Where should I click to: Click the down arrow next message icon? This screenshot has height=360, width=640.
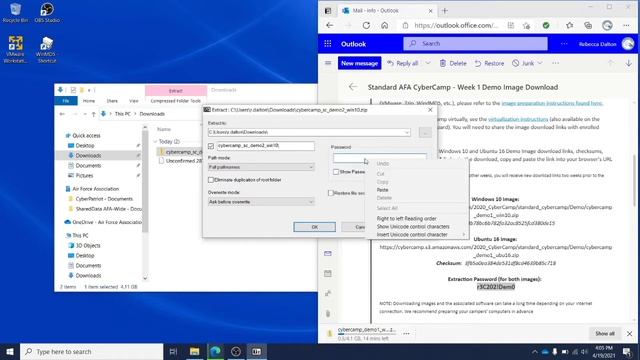629,63
